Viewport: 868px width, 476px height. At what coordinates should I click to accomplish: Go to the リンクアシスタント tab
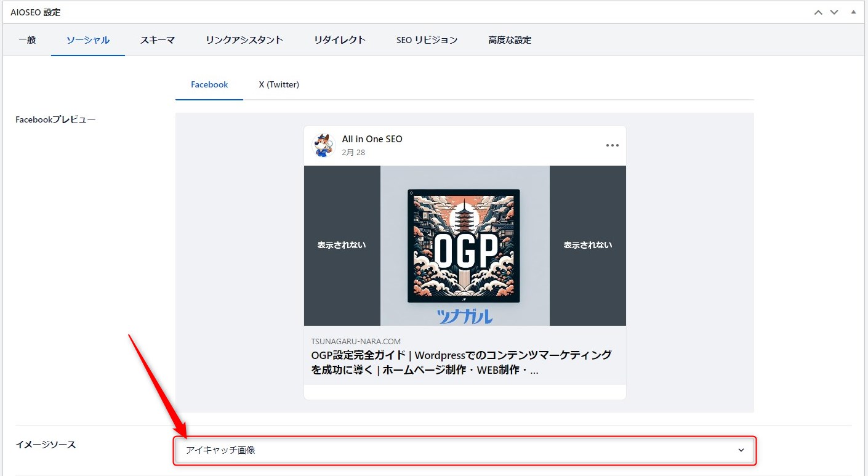(244, 40)
